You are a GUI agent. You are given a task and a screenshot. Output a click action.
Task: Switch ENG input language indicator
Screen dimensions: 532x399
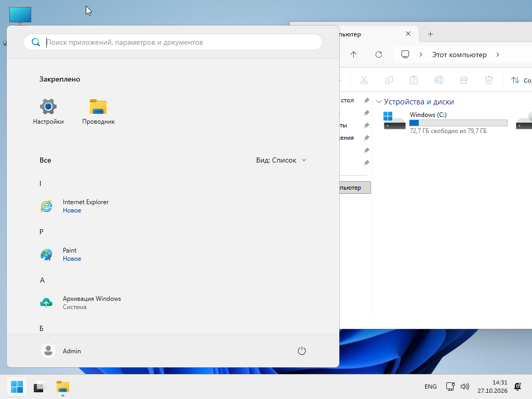click(431, 387)
